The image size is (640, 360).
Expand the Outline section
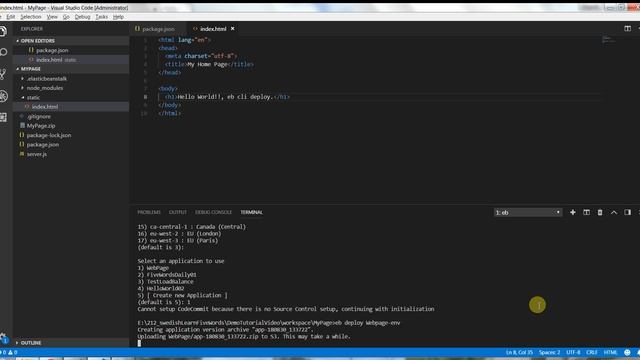(x=31, y=343)
